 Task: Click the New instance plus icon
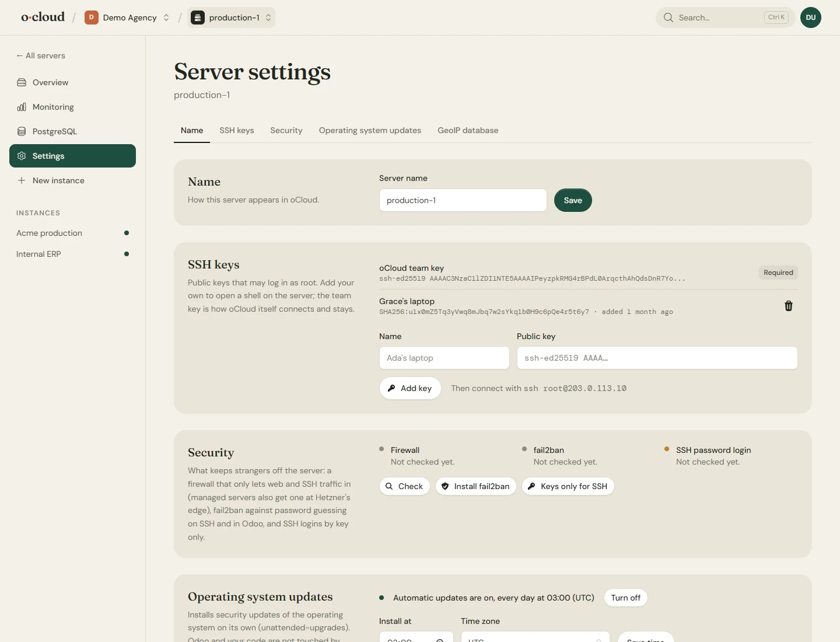(22, 180)
